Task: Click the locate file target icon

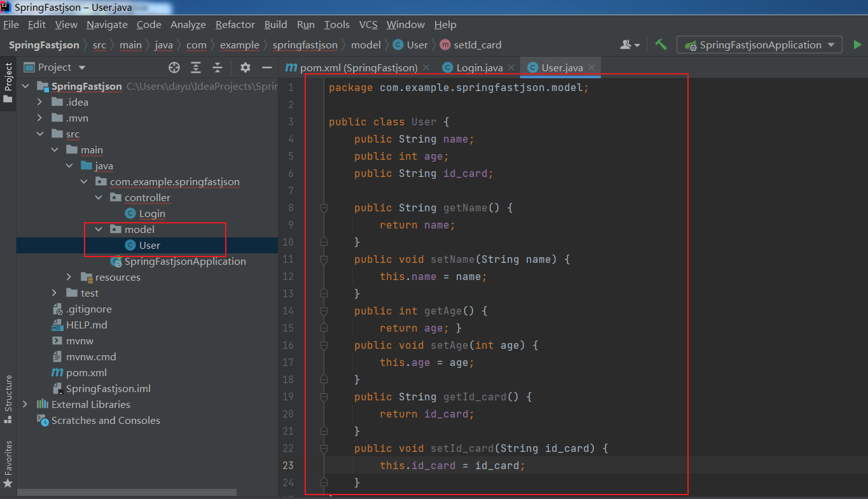Action: tap(174, 67)
